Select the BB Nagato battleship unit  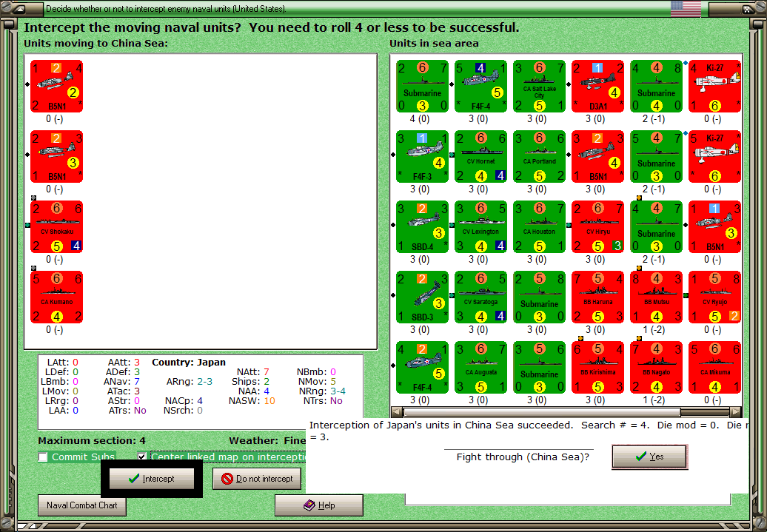(657, 367)
